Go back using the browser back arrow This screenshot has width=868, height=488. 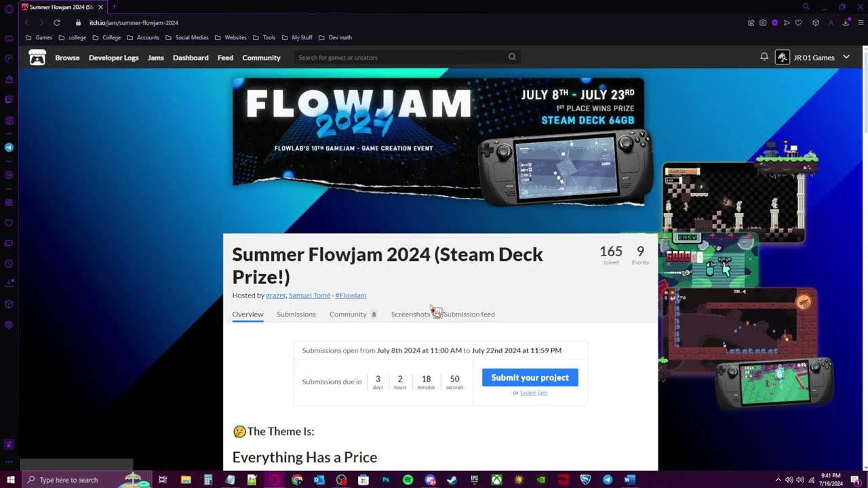[x=26, y=22]
